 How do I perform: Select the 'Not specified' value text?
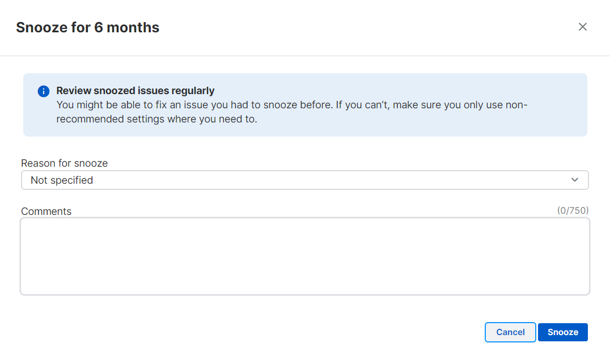(62, 180)
